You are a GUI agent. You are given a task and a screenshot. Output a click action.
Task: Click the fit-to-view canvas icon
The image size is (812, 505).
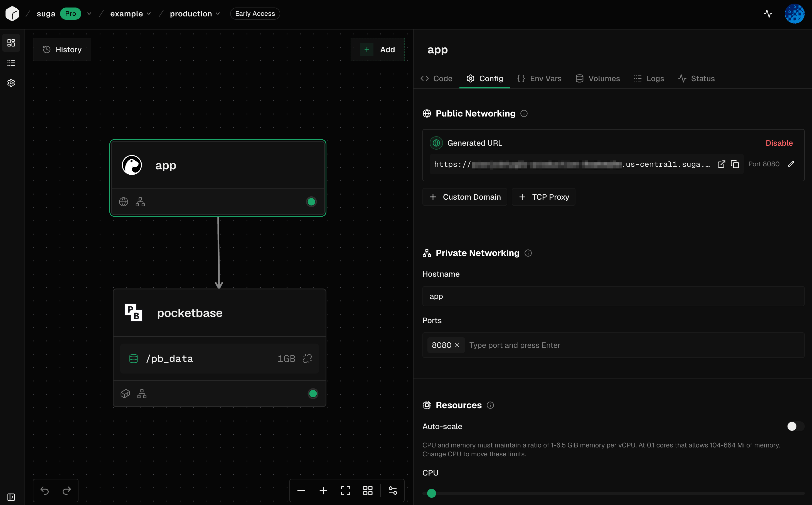pyautogui.click(x=346, y=490)
